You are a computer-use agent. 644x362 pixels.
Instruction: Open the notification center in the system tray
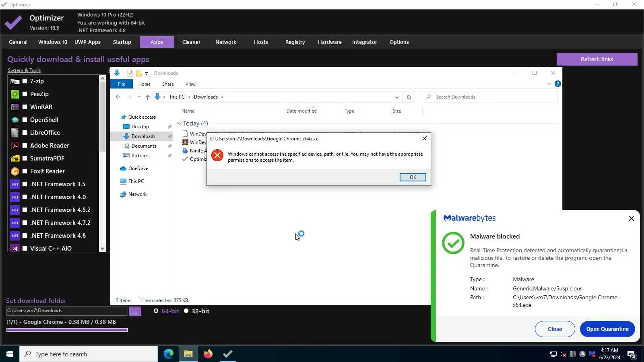click(x=632, y=354)
